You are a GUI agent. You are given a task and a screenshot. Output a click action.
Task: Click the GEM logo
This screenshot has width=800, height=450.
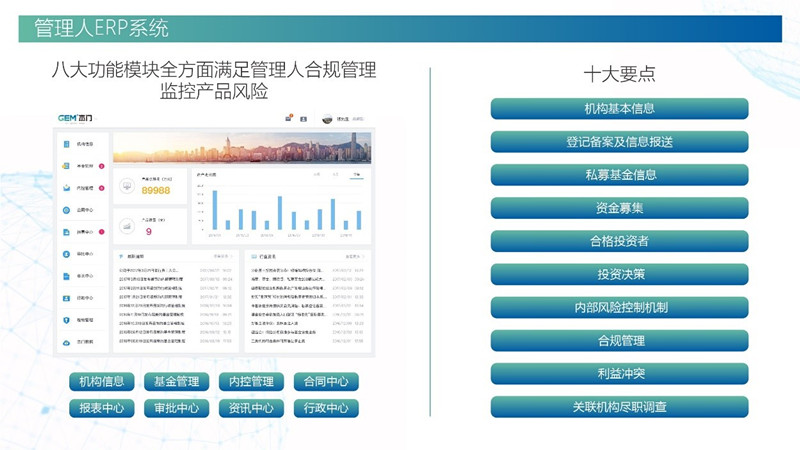coord(75,118)
